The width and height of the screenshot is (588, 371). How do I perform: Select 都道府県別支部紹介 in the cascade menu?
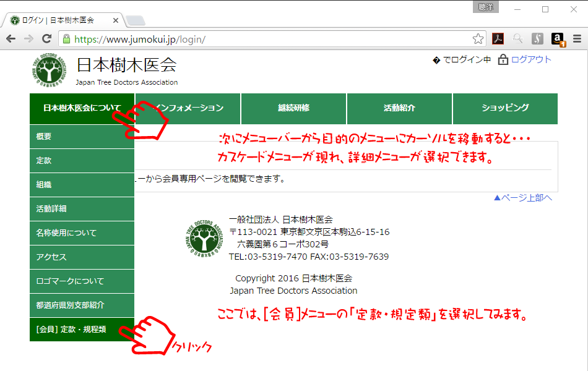[x=82, y=305]
